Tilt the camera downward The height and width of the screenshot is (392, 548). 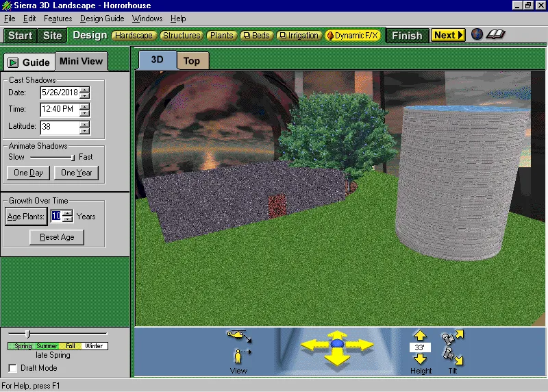click(x=453, y=356)
